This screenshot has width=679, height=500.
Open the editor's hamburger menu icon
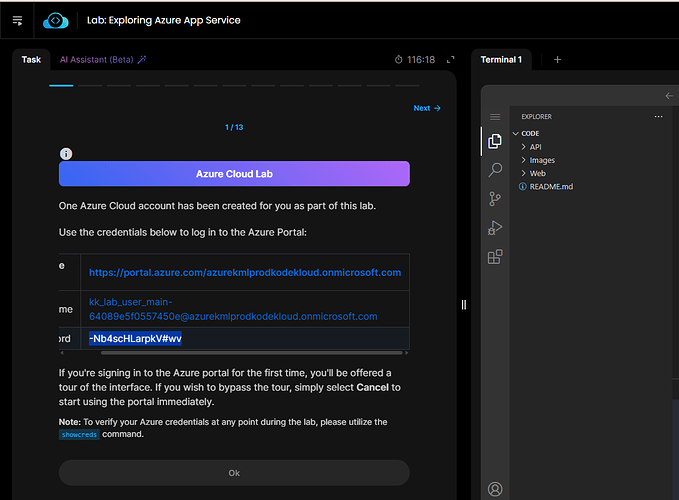point(494,117)
